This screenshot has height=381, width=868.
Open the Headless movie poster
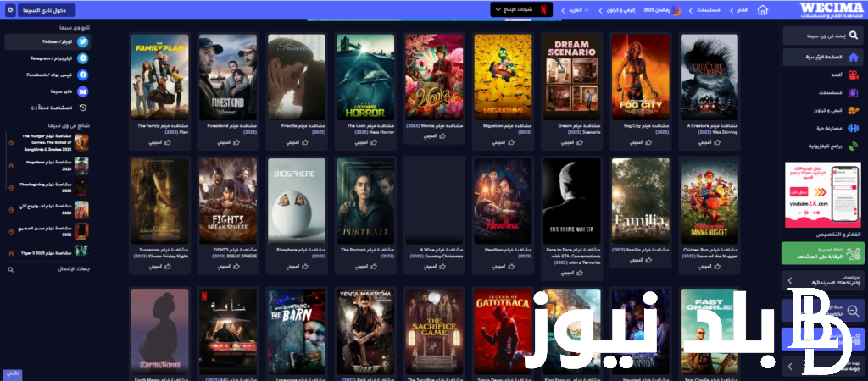tap(503, 201)
